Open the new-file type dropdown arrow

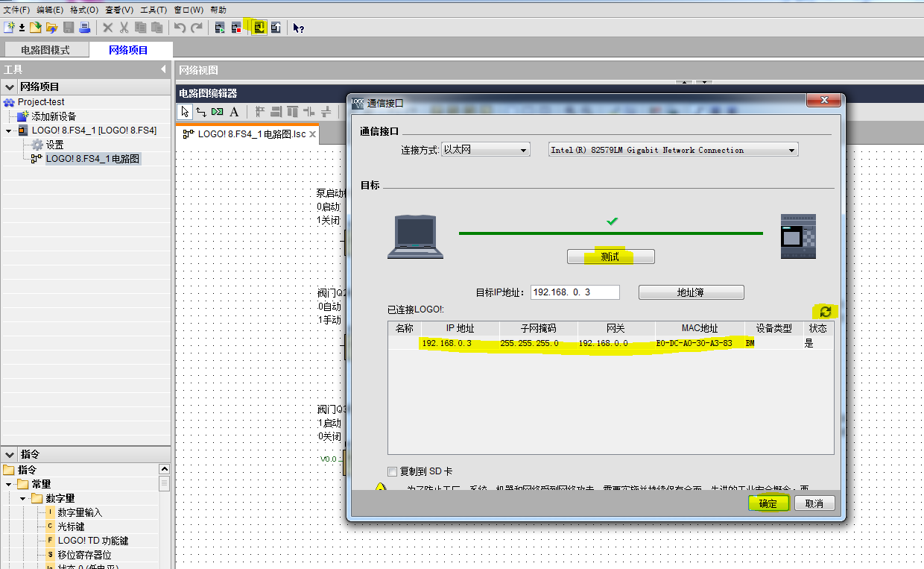(22, 28)
